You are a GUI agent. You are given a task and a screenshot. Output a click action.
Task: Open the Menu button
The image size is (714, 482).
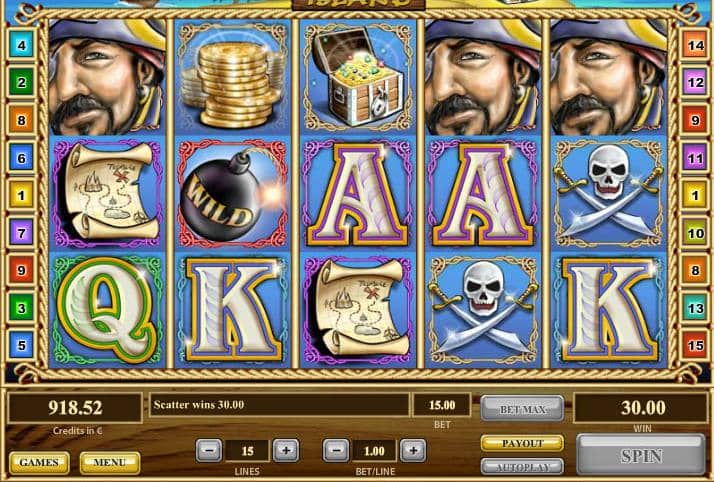tap(110, 462)
